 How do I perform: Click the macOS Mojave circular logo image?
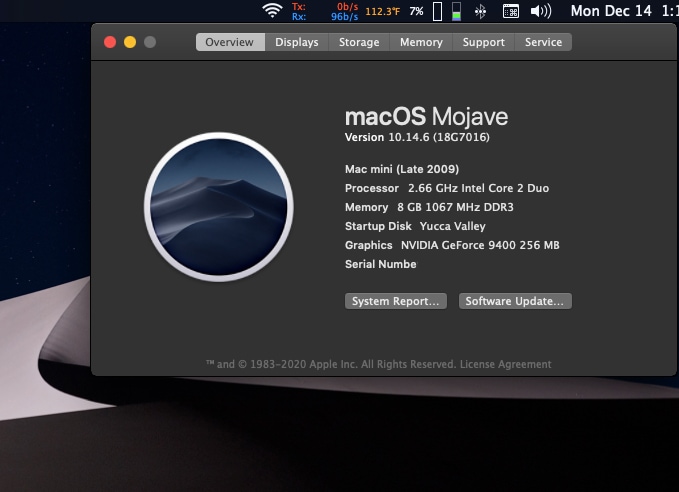click(219, 207)
